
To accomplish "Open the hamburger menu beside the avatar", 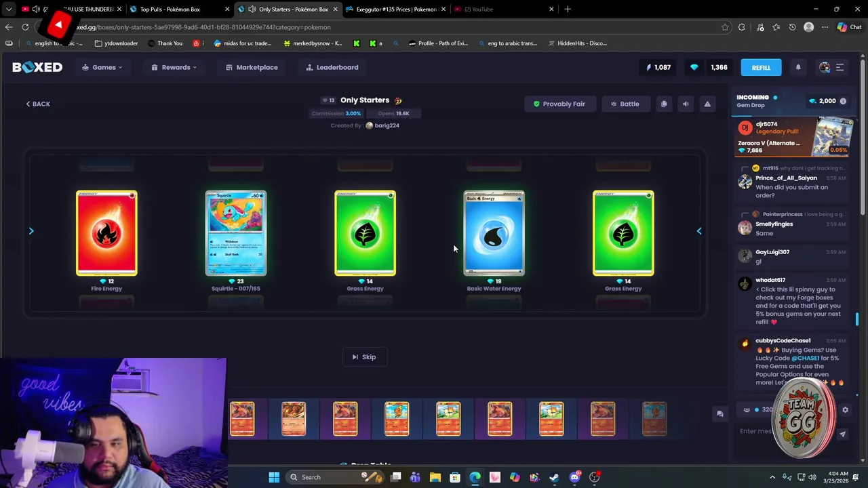I will tap(840, 67).
